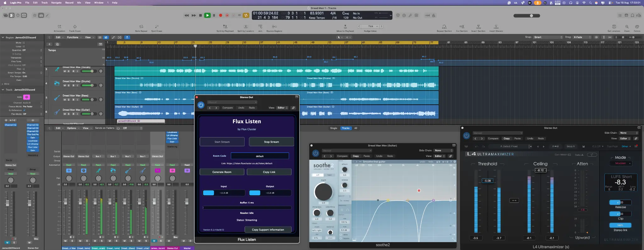
Task: Click the Generate Room button
Action: [222, 172]
